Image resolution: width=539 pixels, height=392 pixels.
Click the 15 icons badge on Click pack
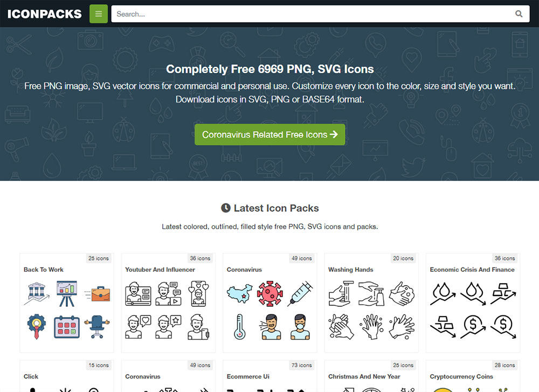point(98,365)
